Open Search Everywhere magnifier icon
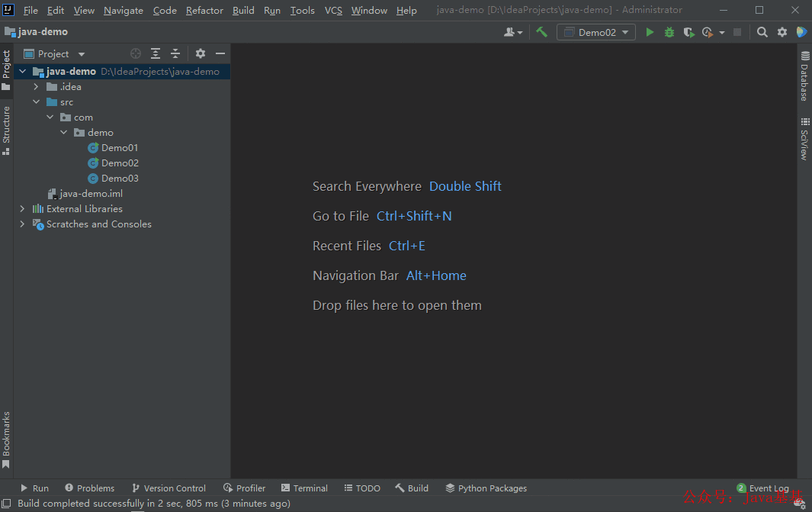812x512 pixels. 762,32
